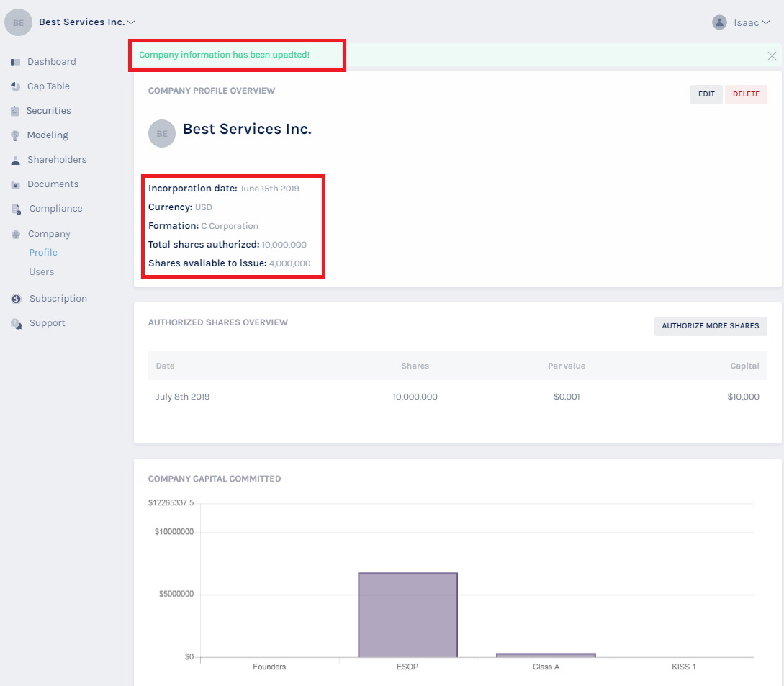
Task: Click the BE avatar beside company title
Action: [x=162, y=133]
